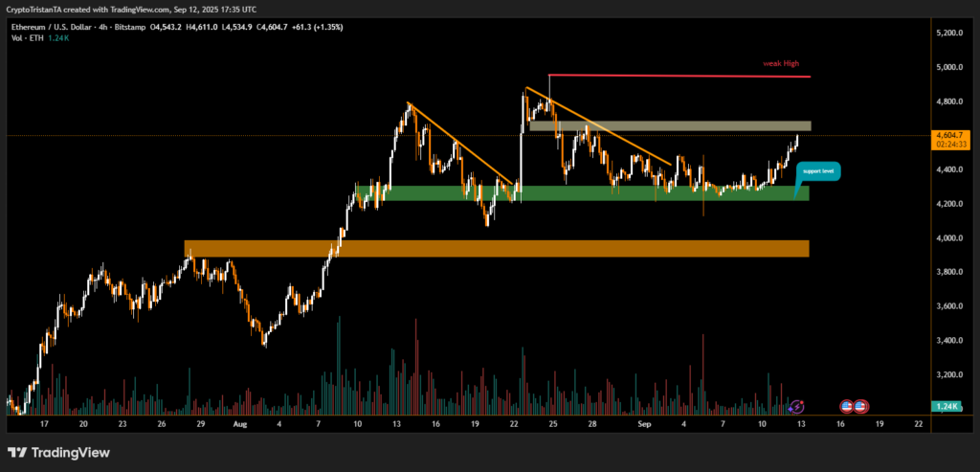Select the grey resistance zone rectangle
Image resolution: width=980 pixels, height=472 pixels.
coord(670,125)
